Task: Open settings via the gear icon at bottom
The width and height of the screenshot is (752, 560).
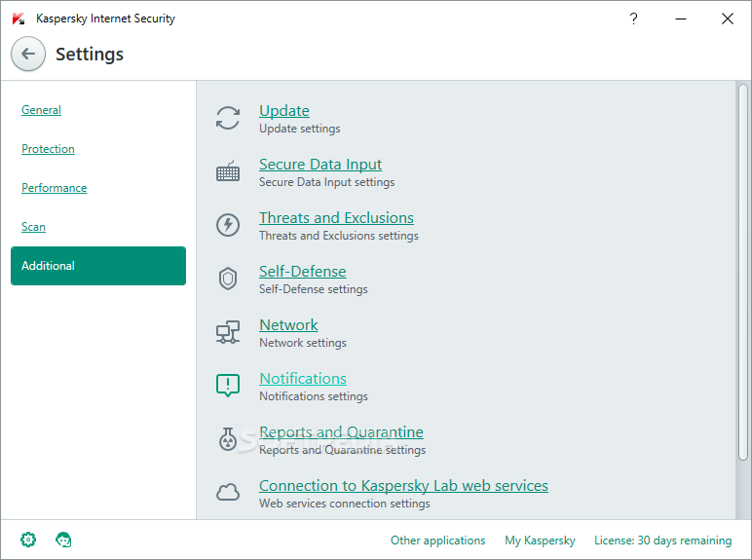Action: click(28, 540)
